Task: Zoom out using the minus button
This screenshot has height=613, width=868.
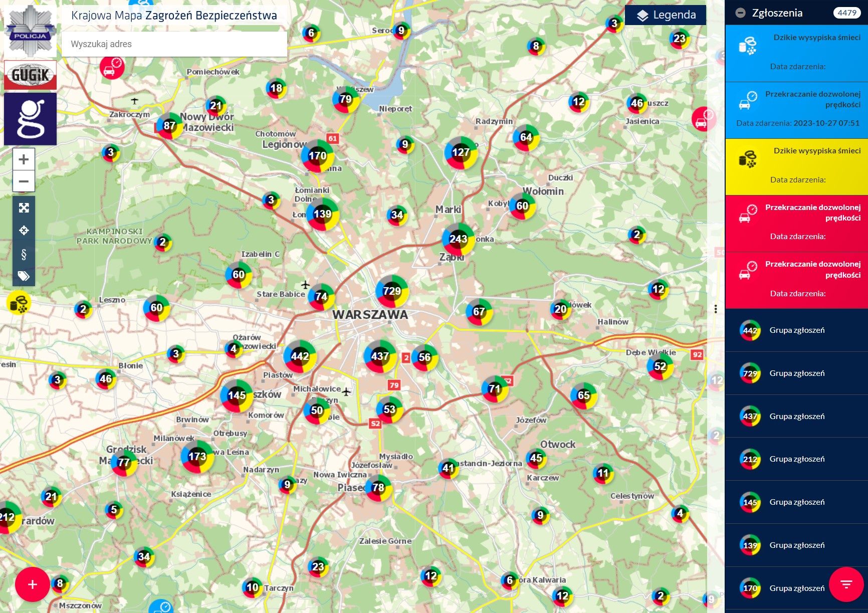Action: [x=23, y=181]
